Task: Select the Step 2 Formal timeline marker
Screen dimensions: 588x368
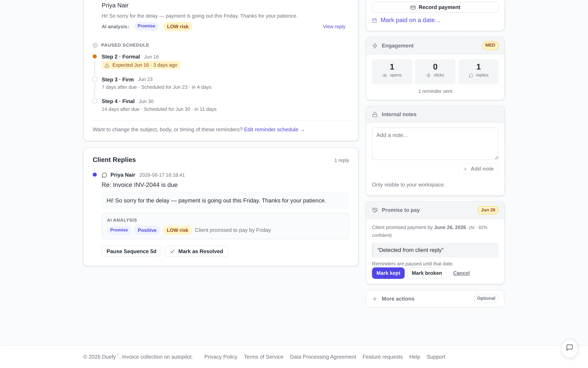Action: pyautogui.click(x=95, y=56)
